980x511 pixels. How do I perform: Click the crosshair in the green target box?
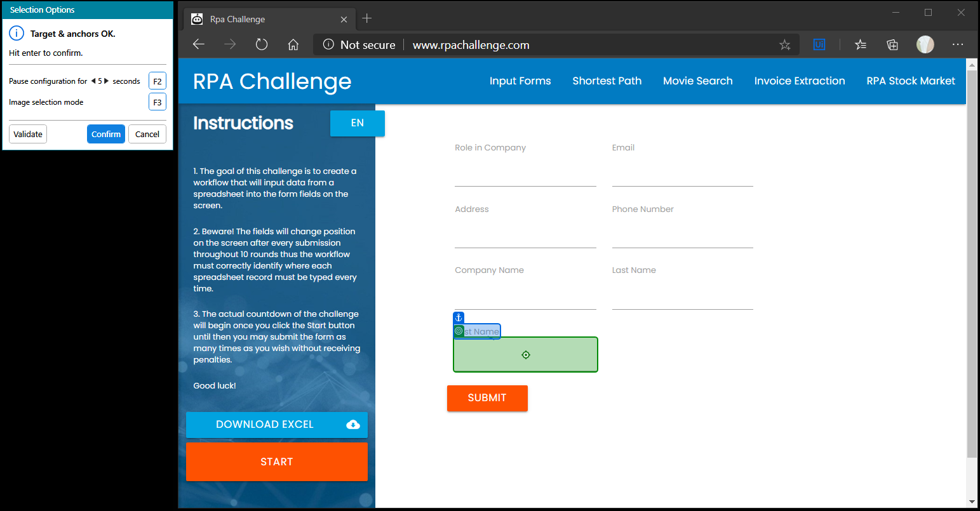pyautogui.click(x=526, y=355)
